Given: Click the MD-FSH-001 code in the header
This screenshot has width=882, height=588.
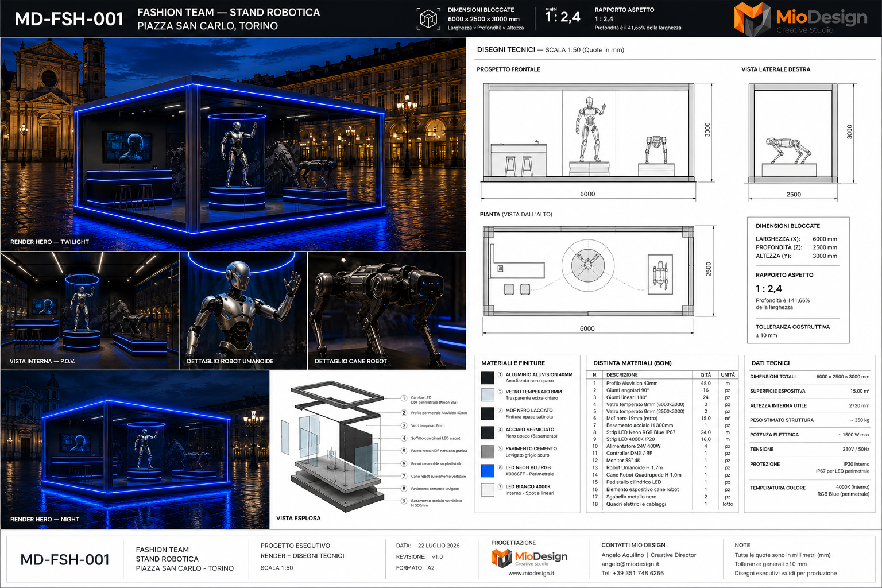Looking at the screenshot, I should tap(69, 19).
